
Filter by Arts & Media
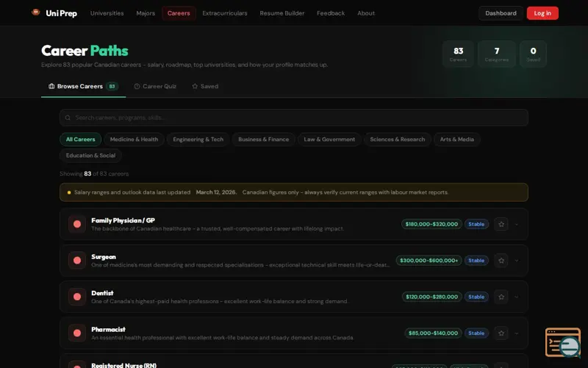point(456,139)
